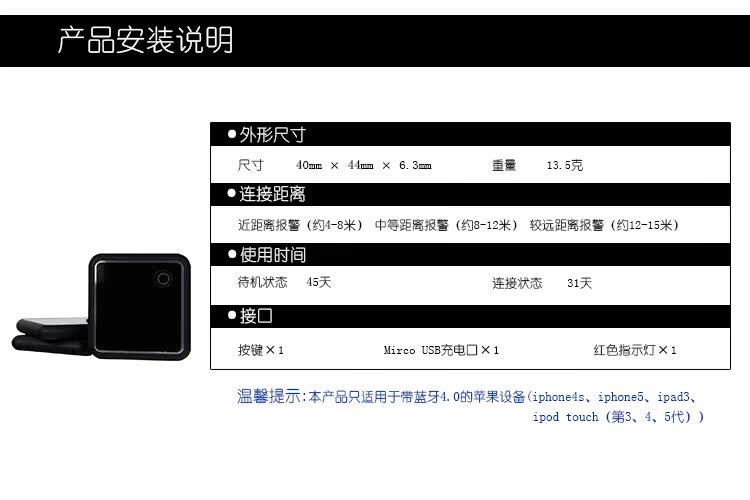This screenshot has width=750, height=500.
Task: Select 近距离报警 (约4-8米) text
Action: [x=300, y=225]
